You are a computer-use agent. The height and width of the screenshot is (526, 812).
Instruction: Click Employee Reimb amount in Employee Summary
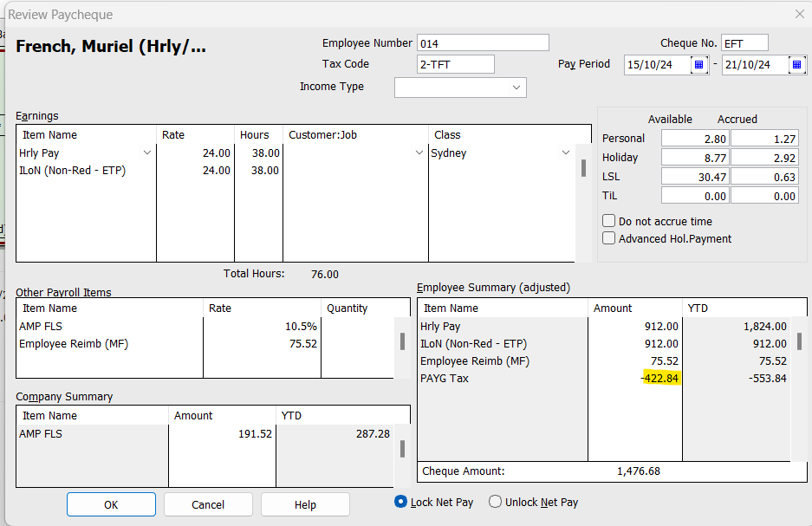[665, 360]
